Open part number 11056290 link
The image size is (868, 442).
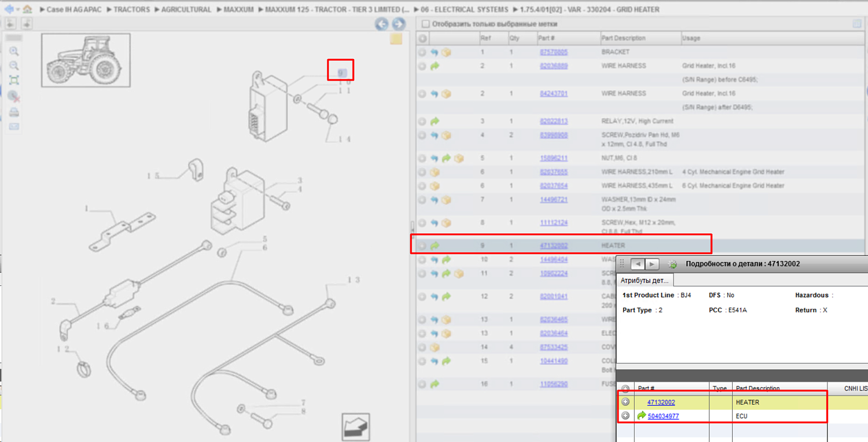point(554,384)
